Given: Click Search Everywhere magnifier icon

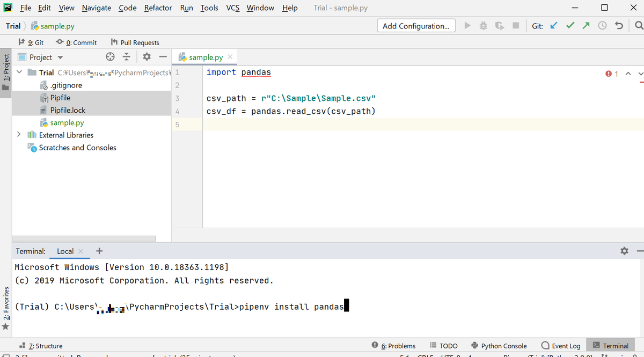Looking at the screenshot, I should tap(638, 26).
